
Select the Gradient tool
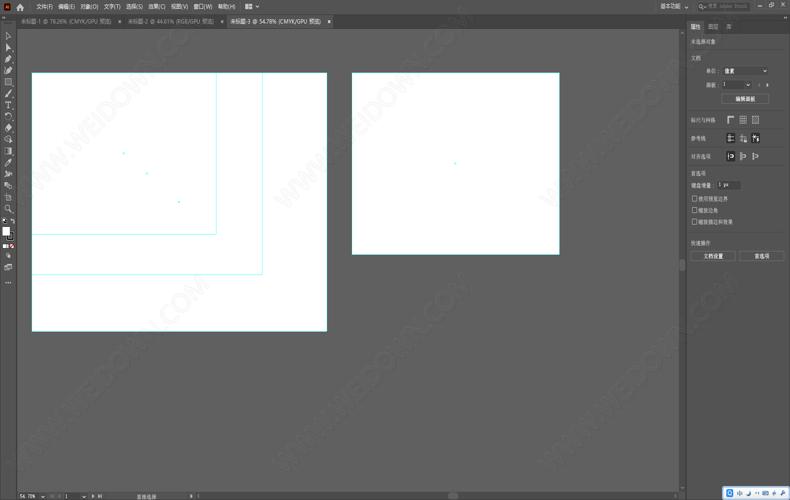tap(8, 151)
